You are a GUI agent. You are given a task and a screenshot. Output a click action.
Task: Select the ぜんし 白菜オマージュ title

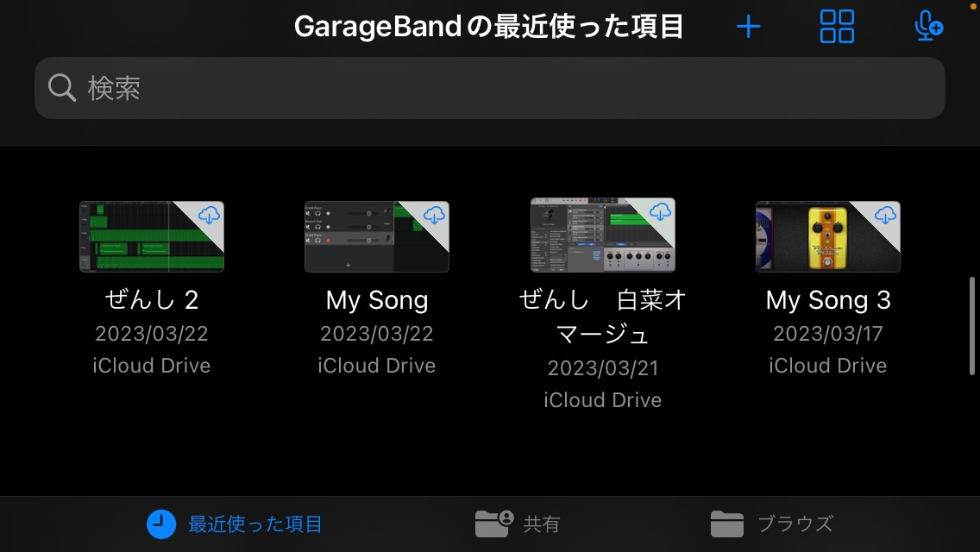pyautogui.click(x=602, y=317)
